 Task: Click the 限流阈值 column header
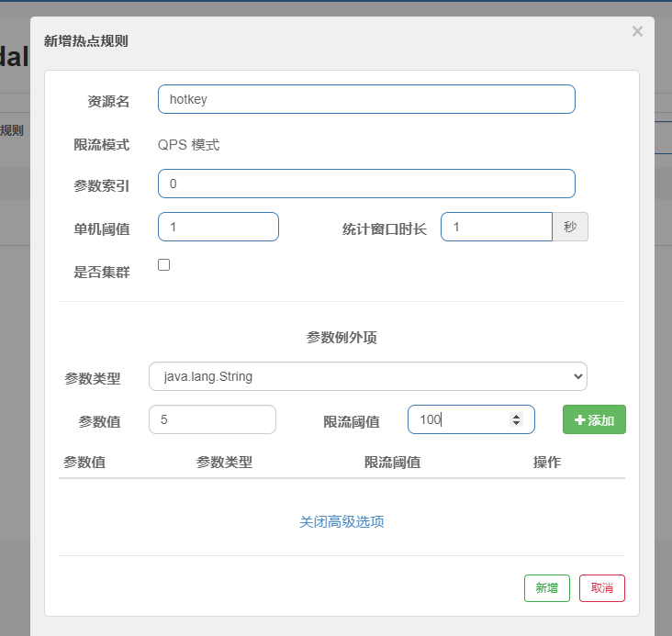coord(392,462)
